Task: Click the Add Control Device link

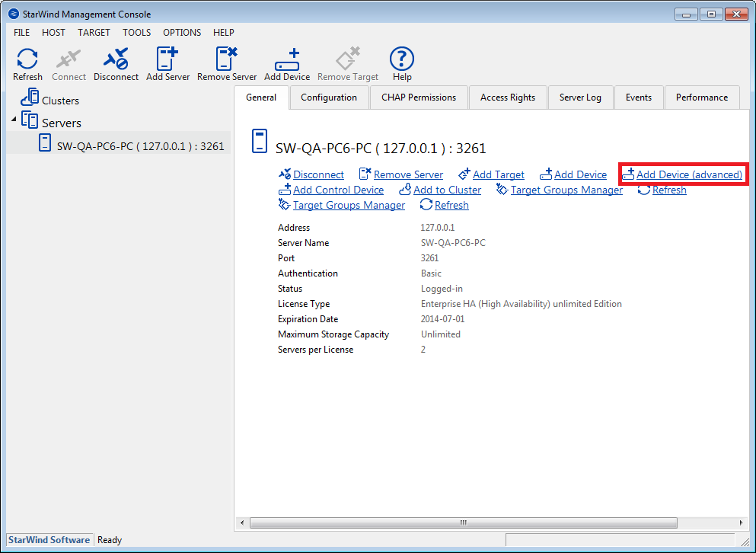Action: pos(338,190)
